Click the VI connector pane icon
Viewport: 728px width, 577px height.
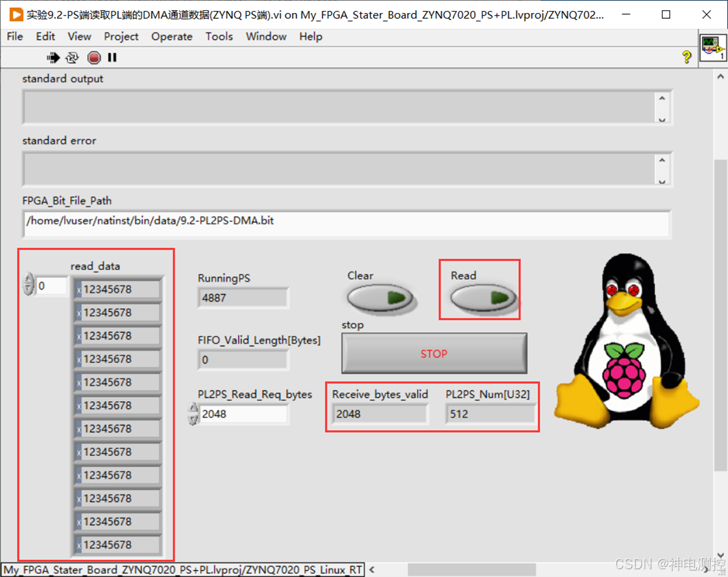tap(713, 48)
